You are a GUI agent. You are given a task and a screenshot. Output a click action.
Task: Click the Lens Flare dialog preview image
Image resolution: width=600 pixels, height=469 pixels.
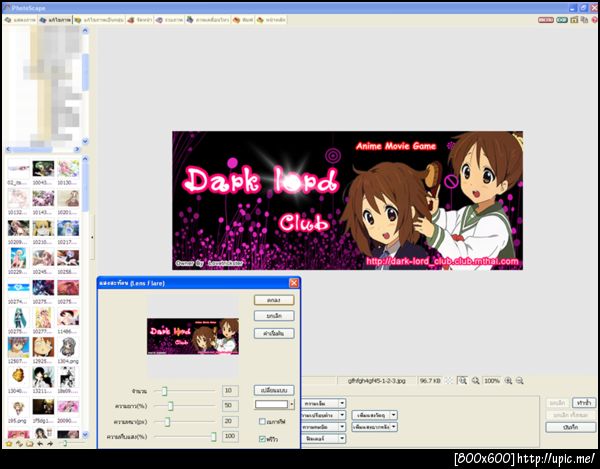[x=193, y=336]
